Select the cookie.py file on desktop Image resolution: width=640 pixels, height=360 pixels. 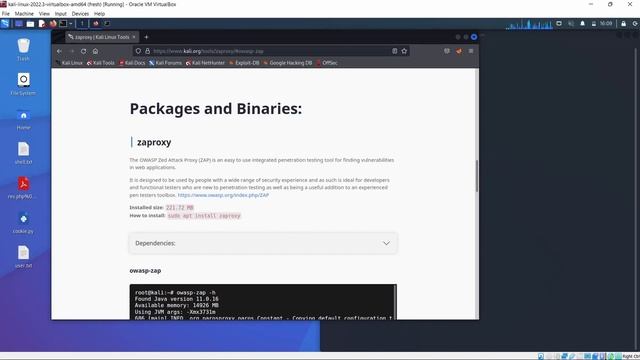(x=23, y=222)
